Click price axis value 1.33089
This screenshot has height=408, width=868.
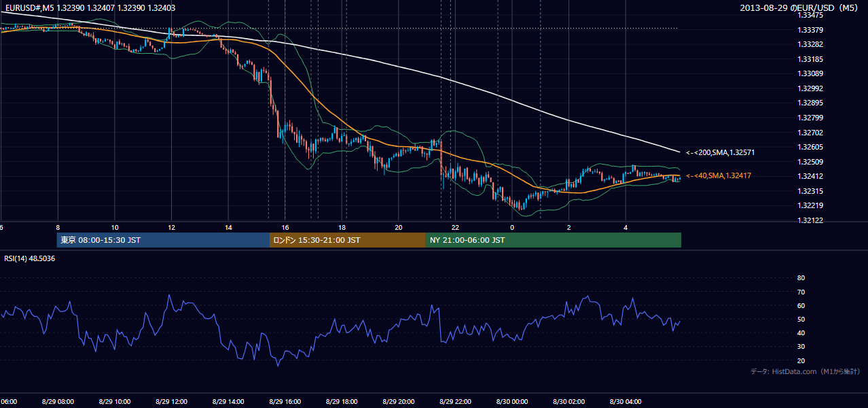[810, 73]
